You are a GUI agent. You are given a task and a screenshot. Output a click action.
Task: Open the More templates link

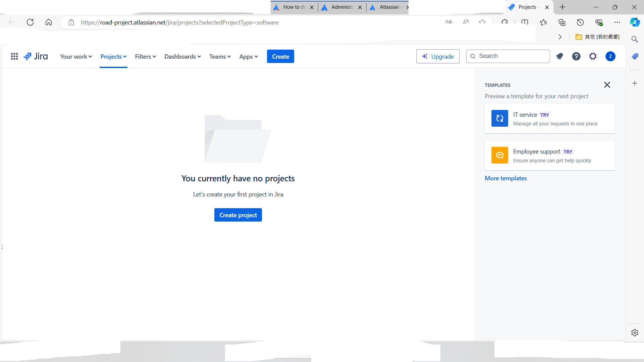click(505, 178)
